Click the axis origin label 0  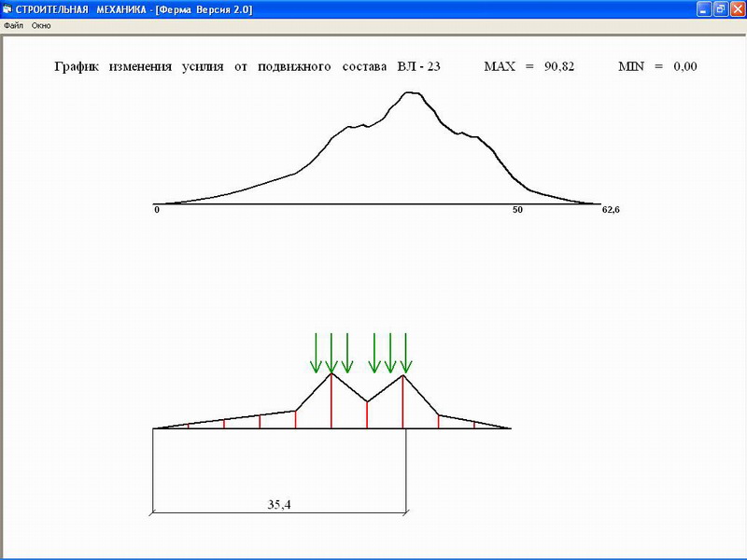(x=157, y=209)
